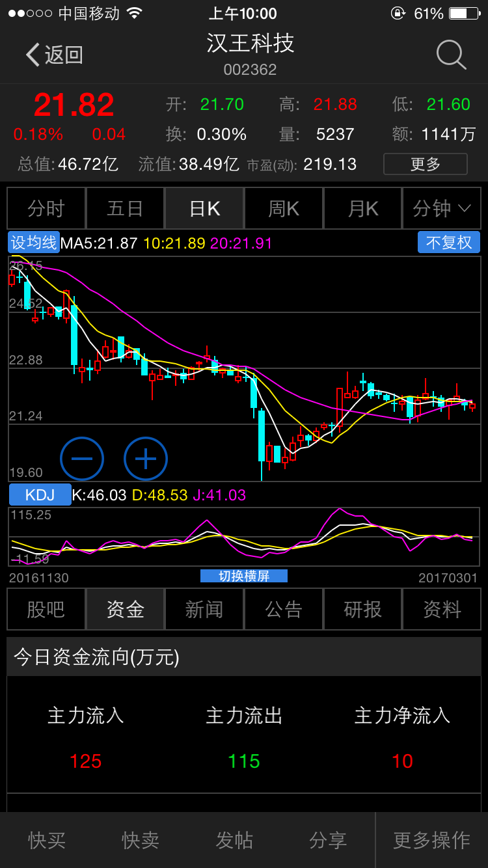488x868 pixels.
Task: Open the 公告 announcements tab
Action: [284, 610]
